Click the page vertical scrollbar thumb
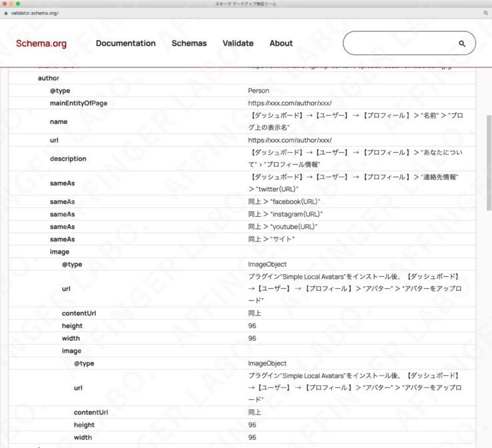Screen dimensions: 492x448 coord(489,163)
